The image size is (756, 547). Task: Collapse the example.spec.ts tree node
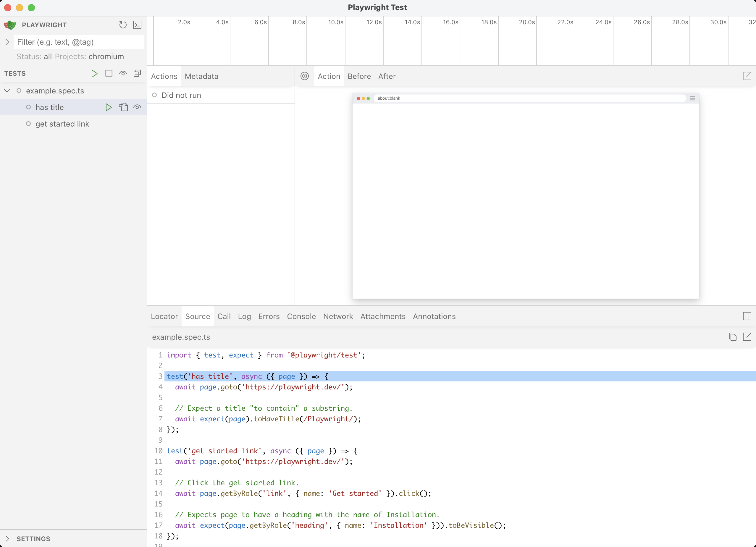[7, 90]
